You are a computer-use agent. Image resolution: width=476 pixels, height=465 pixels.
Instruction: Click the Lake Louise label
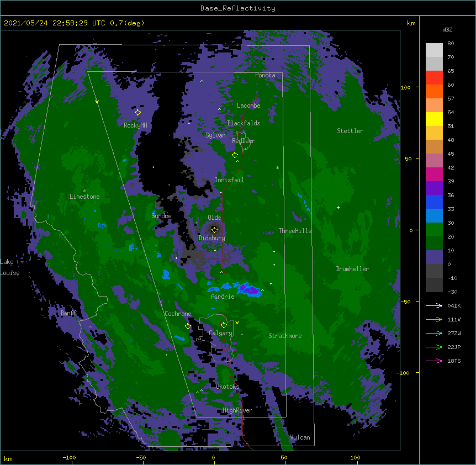coord(10,267)
